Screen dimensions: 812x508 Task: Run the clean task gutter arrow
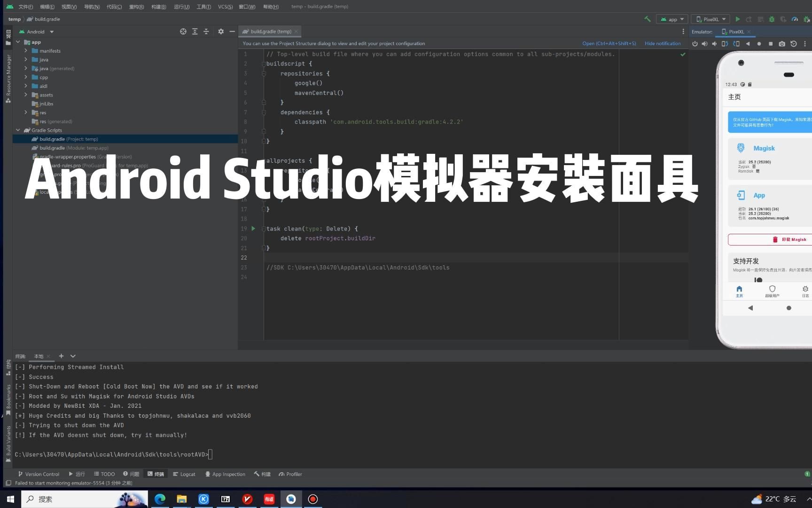pos(253,229)
